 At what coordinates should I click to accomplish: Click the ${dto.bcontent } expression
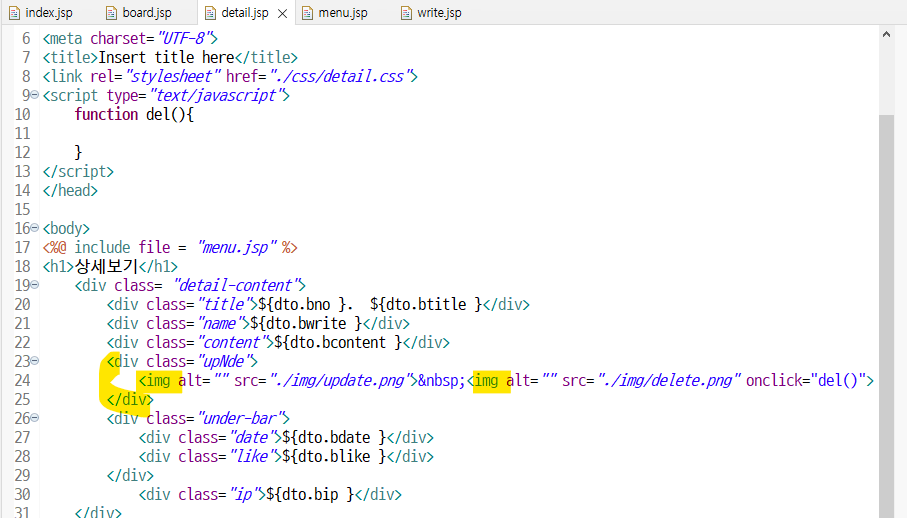(338, 342)
